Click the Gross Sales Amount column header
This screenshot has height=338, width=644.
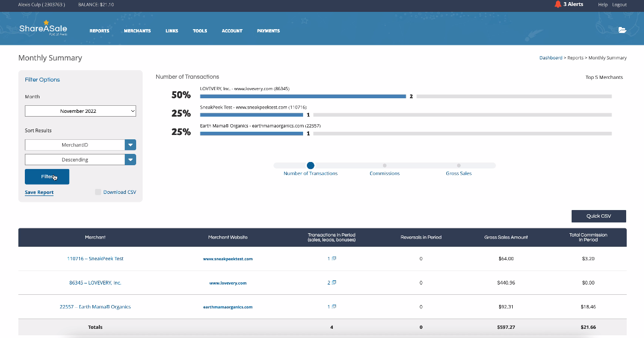[506, 238]
